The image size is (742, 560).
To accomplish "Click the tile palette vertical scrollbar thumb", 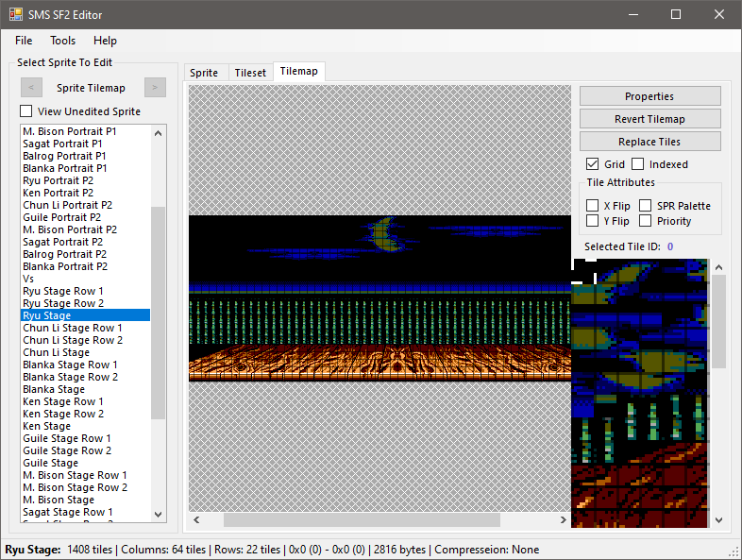I will click(718, 322).
